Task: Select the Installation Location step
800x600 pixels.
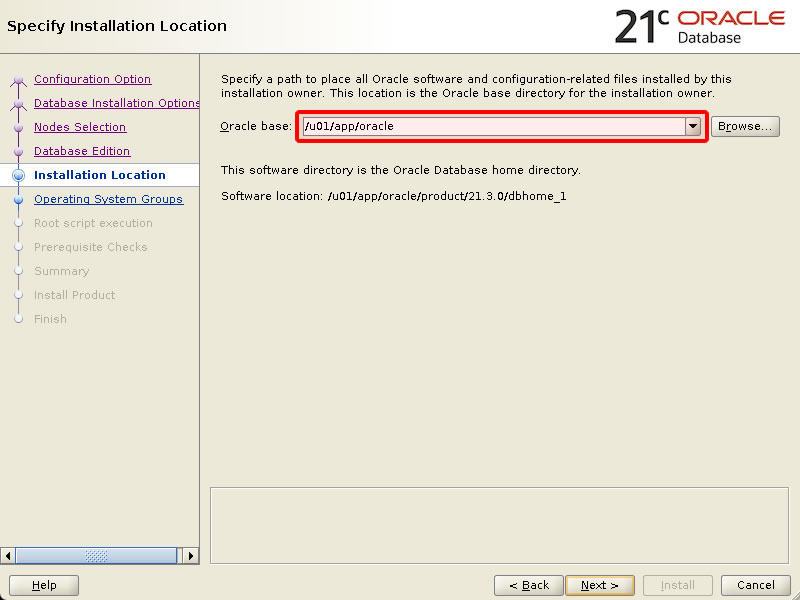Action: pos(99,175)
